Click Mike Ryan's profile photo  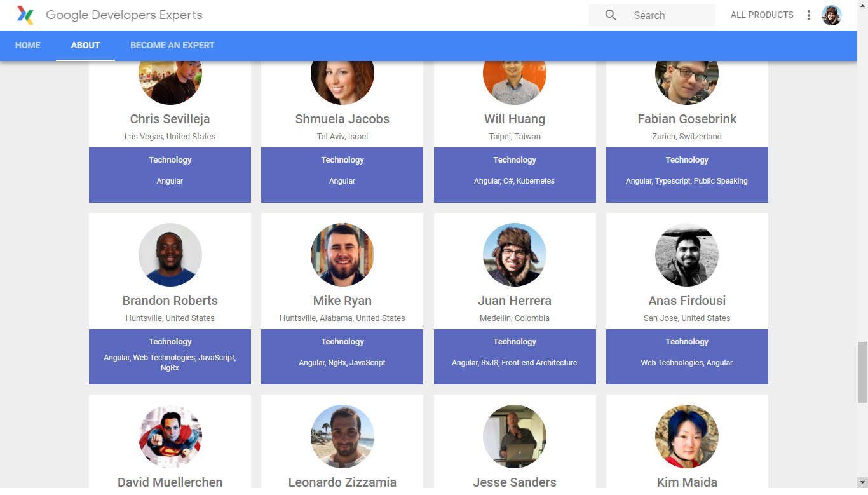[x=342, y=255]
